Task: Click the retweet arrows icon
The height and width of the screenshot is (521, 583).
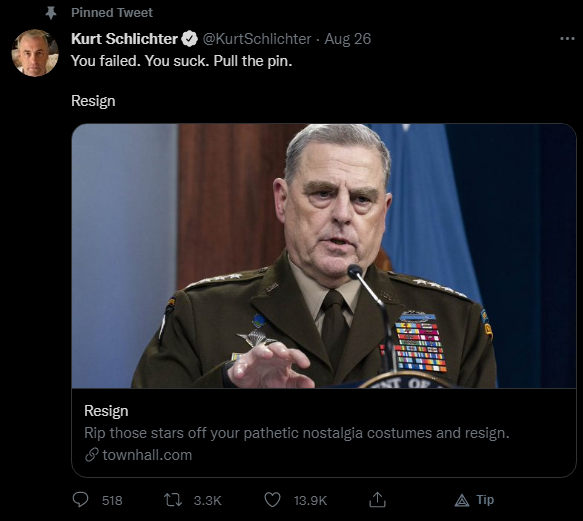Action: click(x=173, y=500)
